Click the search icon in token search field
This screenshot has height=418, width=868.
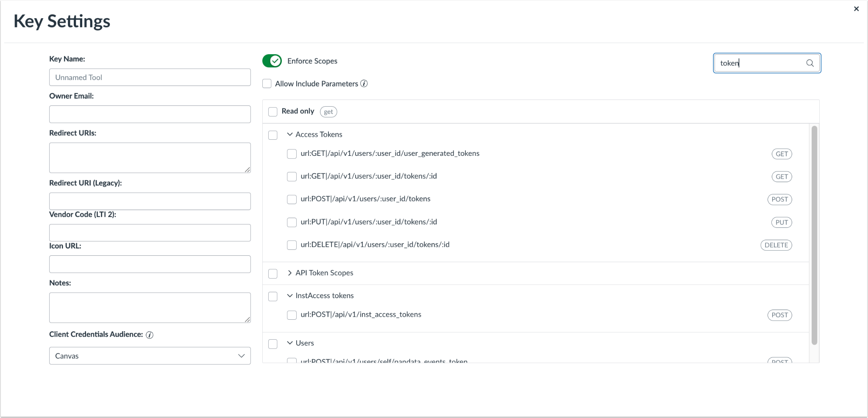pyautogui.click(x=810, y=63)
